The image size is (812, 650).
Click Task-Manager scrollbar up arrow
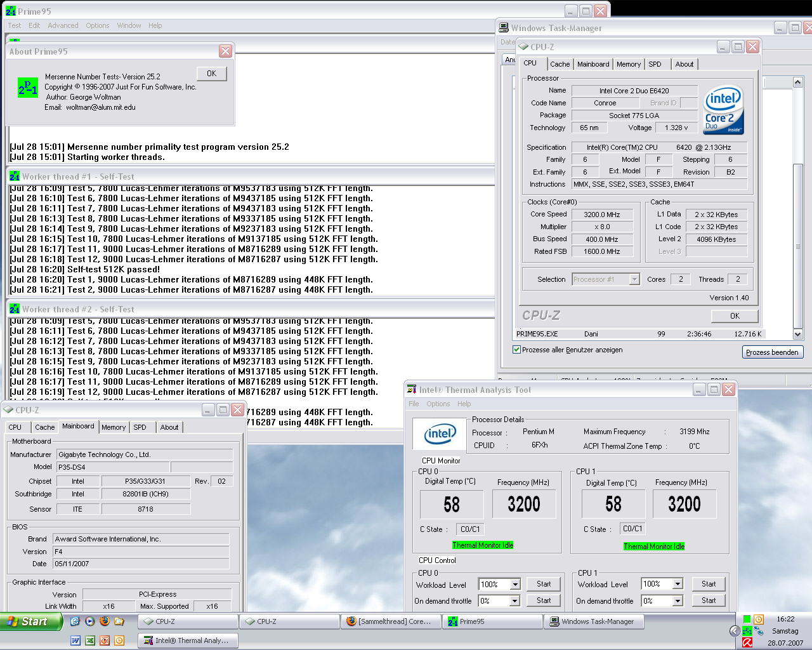(798, 83)
